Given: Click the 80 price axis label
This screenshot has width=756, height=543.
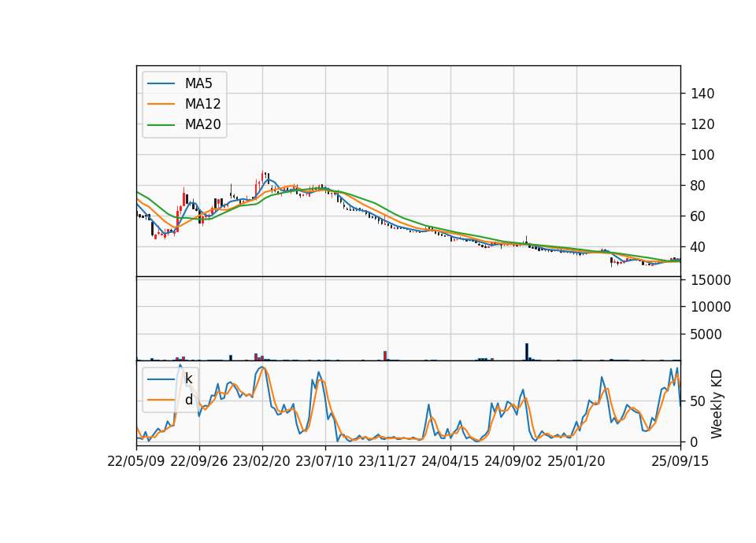Looking at the screenshot, I should [698, 186].
